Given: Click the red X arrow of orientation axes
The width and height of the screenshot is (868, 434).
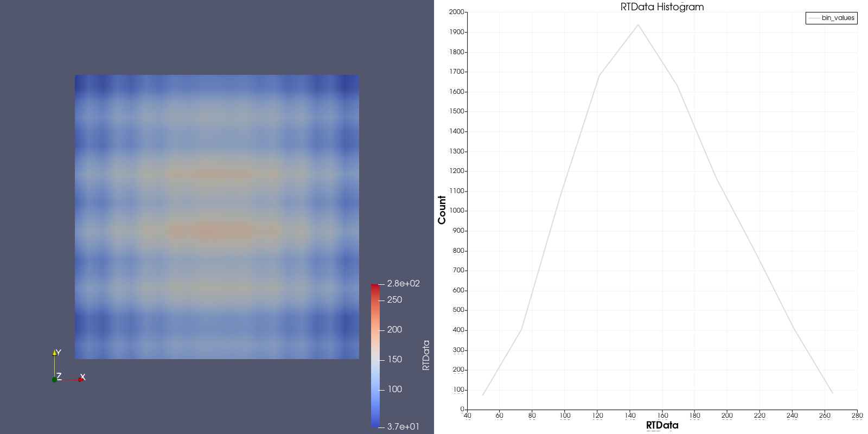Looking at the screenshot, I should (80, 380).
